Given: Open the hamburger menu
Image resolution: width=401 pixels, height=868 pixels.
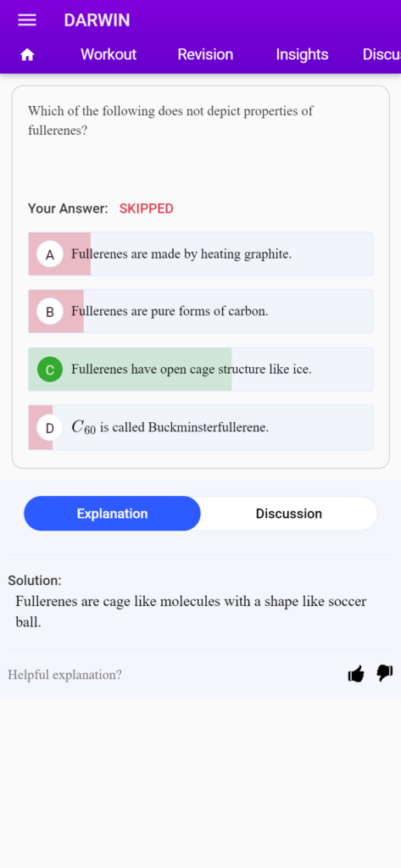Looking at the screenshot, I should point(27,20).
